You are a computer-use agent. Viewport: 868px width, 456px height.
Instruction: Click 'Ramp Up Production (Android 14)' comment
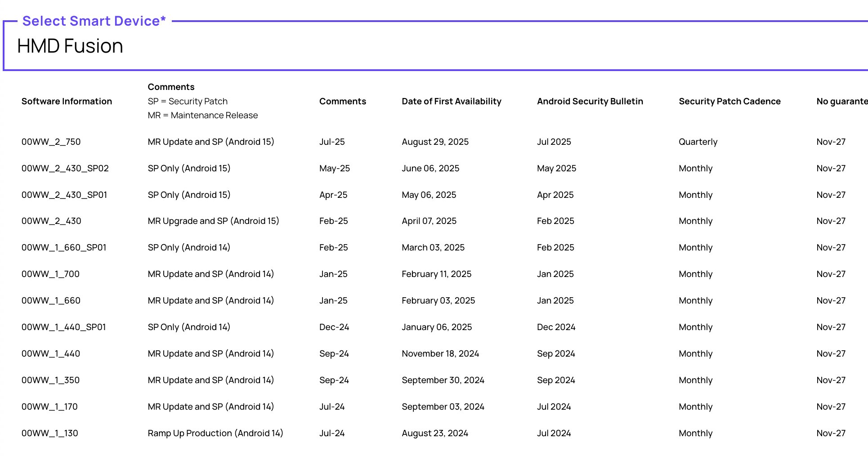point(215,433)
